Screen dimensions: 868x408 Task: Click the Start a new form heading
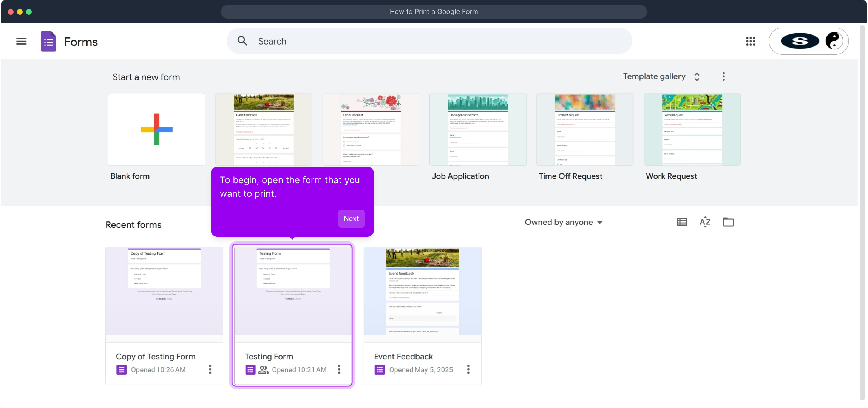coord(146,77)
